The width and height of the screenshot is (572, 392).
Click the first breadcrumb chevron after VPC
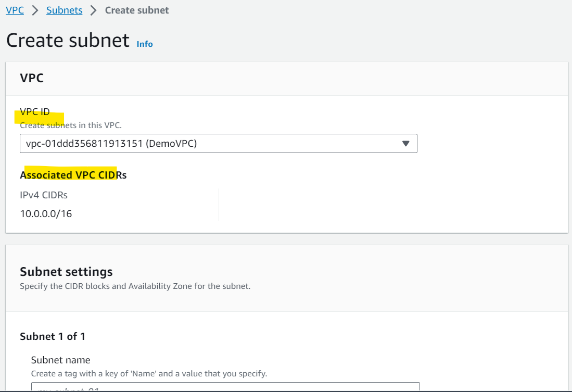(35, 10)
